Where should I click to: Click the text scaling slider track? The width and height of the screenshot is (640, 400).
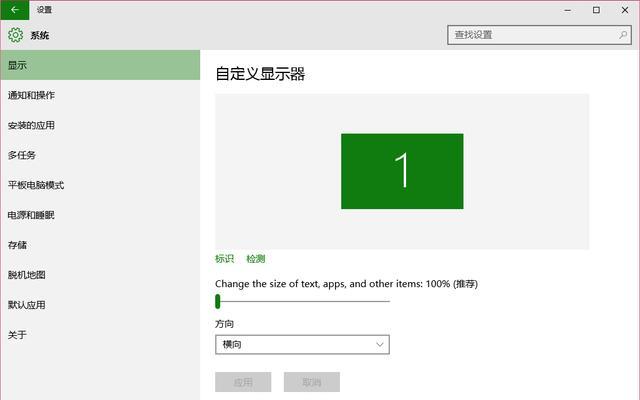pos(302,301)
